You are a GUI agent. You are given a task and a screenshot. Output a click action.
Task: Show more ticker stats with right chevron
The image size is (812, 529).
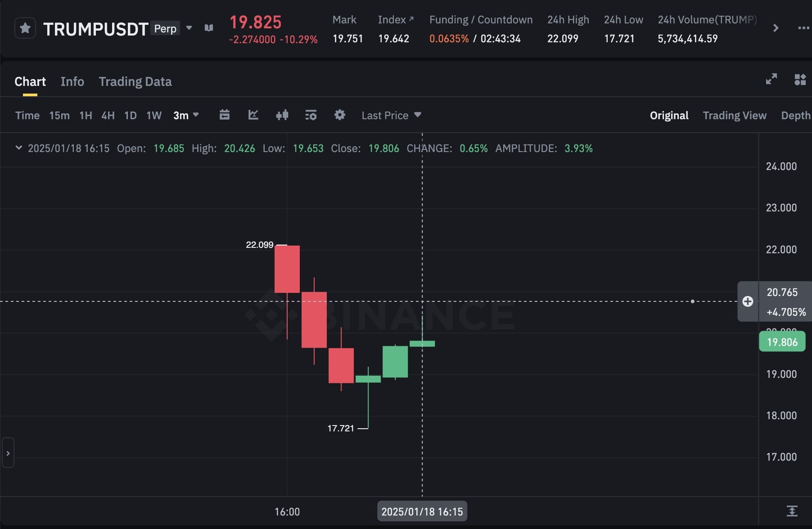click(776, 28)
